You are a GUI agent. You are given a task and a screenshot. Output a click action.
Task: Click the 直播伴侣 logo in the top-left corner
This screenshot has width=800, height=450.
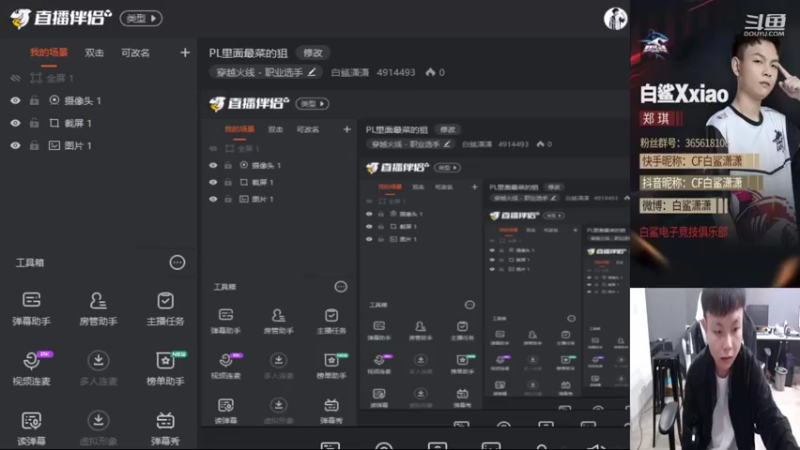[61, 18]
